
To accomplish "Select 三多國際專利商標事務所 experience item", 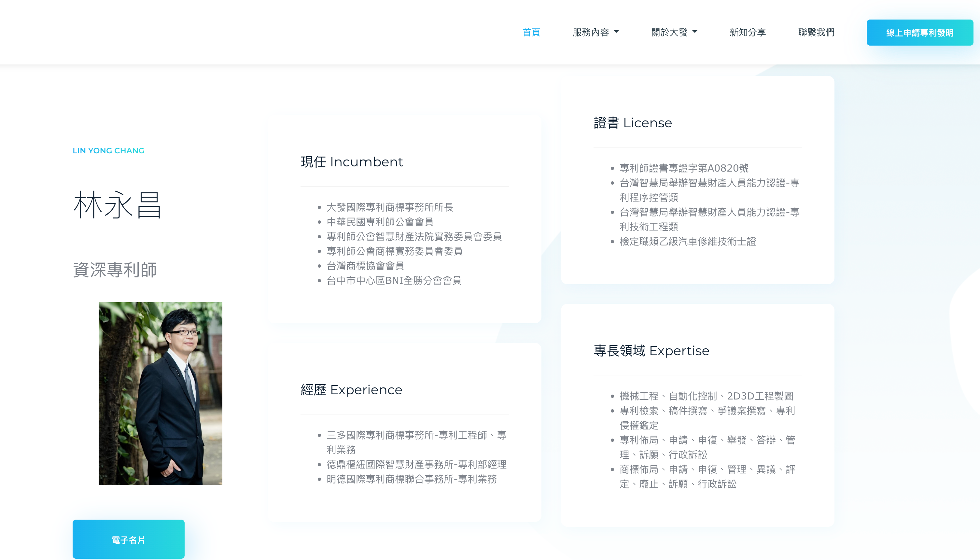I will (416, 442).
